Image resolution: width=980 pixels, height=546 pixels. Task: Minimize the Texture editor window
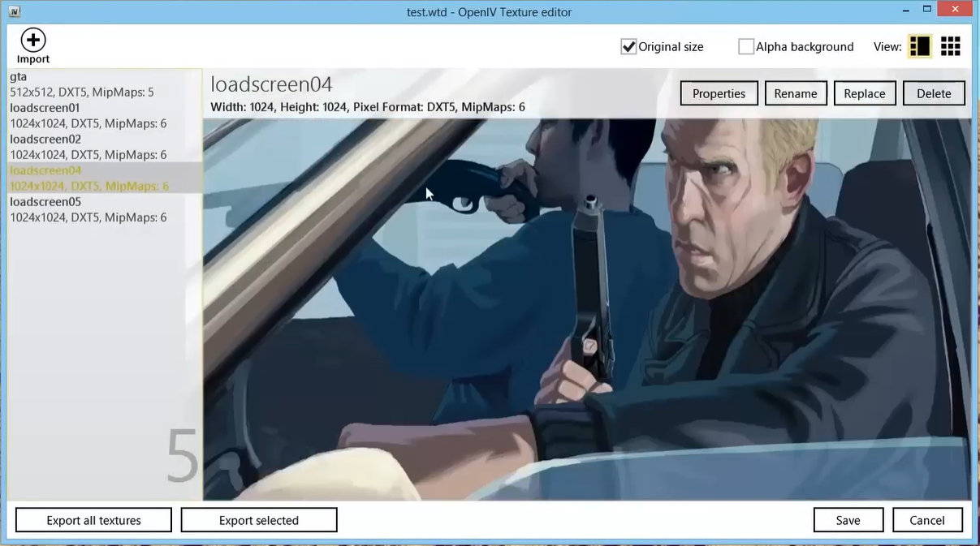[x=906, y=11]
